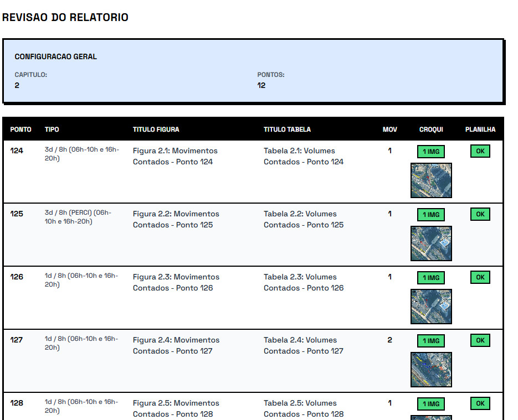Open croqui thumbnail for Ponto 126
Screen dimensions: 518x420
[x=431, y=307]
